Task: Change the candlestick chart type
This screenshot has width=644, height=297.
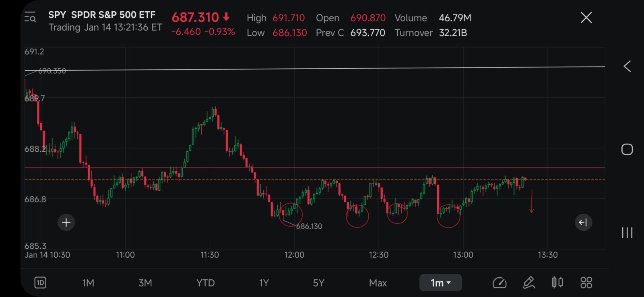Action: click(557, 283)
